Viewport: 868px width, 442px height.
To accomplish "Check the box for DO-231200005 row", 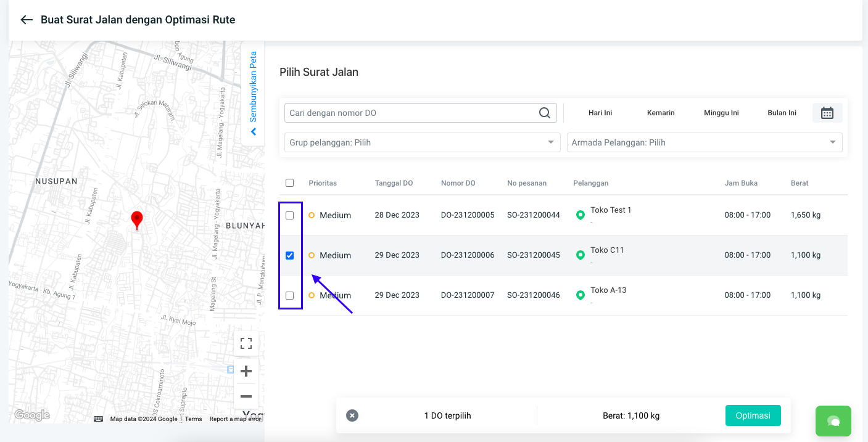I will coord(289,215).
